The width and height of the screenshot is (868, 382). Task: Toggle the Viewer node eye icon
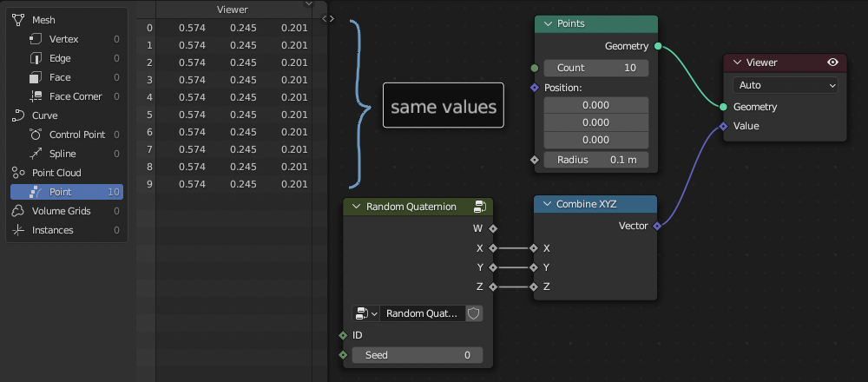point(833,63)
